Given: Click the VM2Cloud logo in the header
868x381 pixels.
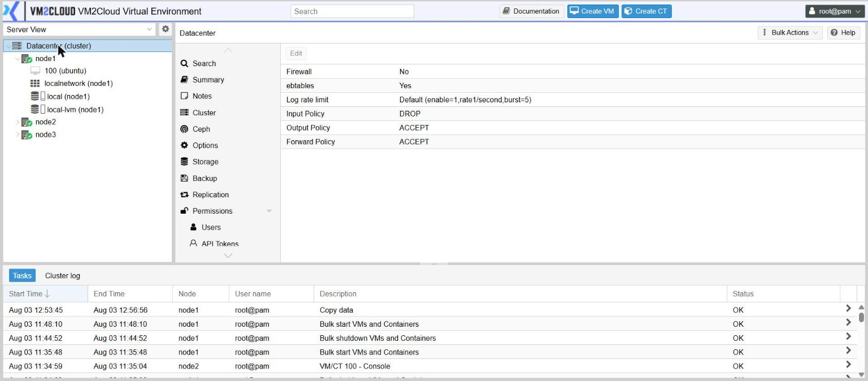Looking at the screenshot, I should click(39, 11).
